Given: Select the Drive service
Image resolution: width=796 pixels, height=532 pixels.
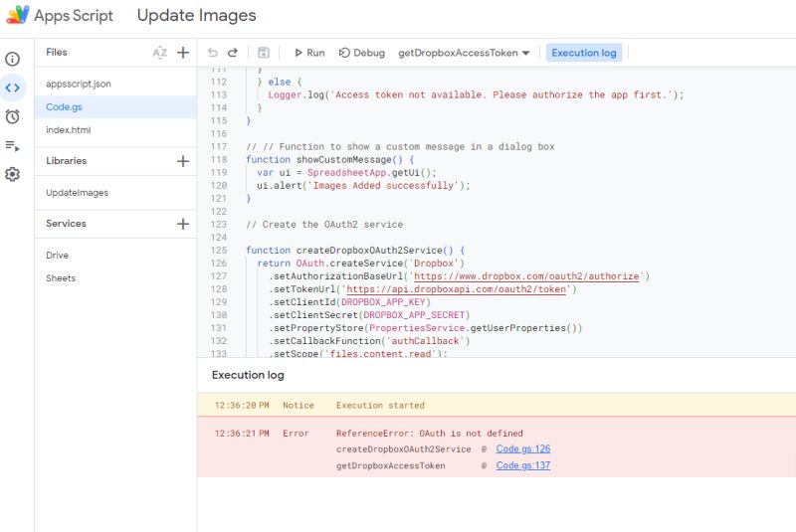Looking at the screenshot, I should coord(57,256).
